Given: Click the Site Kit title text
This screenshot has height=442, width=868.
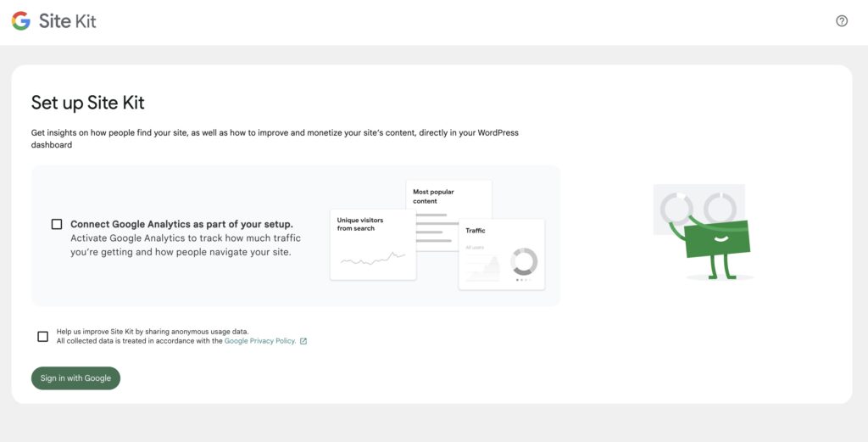Looking at the screenshot, I should point(68,21).
